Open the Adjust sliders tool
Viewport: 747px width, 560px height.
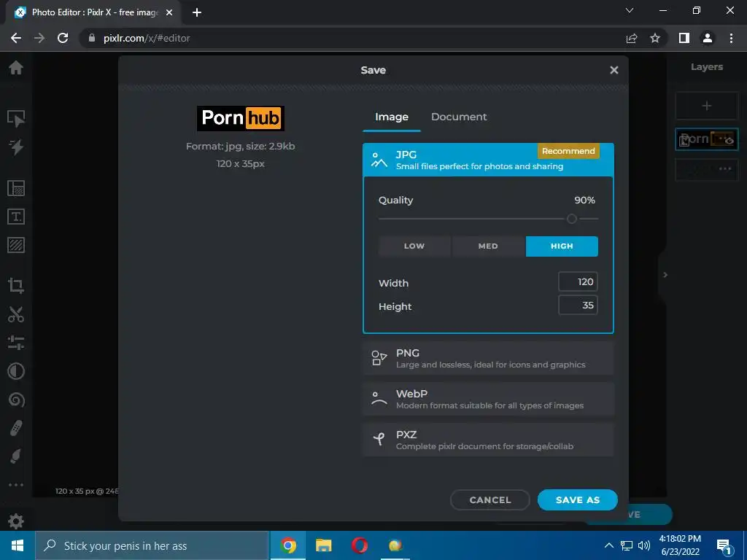pos(16,343)
